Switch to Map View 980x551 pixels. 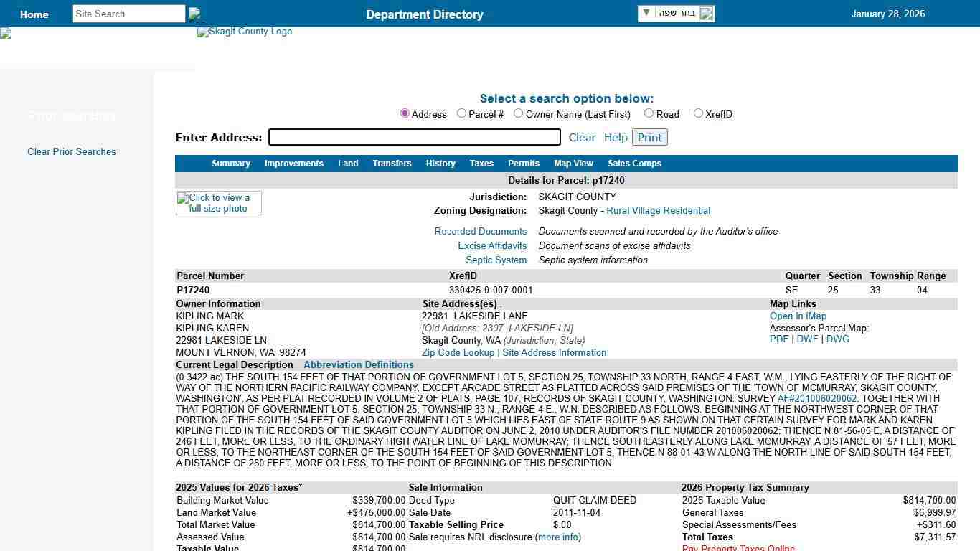tap(573, 164)
